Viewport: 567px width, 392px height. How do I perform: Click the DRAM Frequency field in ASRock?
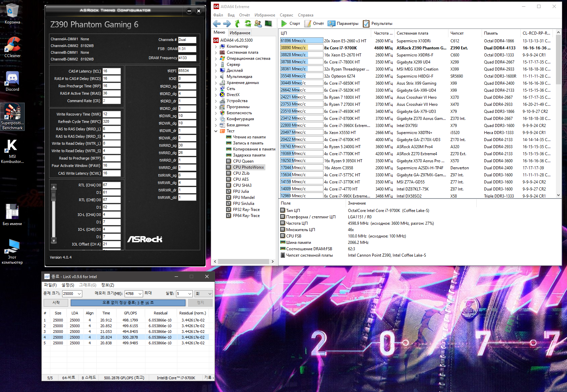pos(187,58)
